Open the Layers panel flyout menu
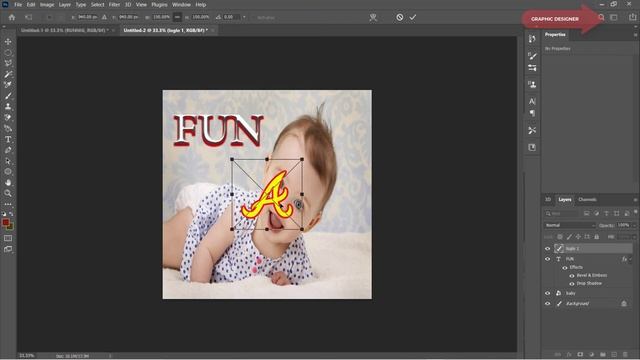 pos(635,200)
